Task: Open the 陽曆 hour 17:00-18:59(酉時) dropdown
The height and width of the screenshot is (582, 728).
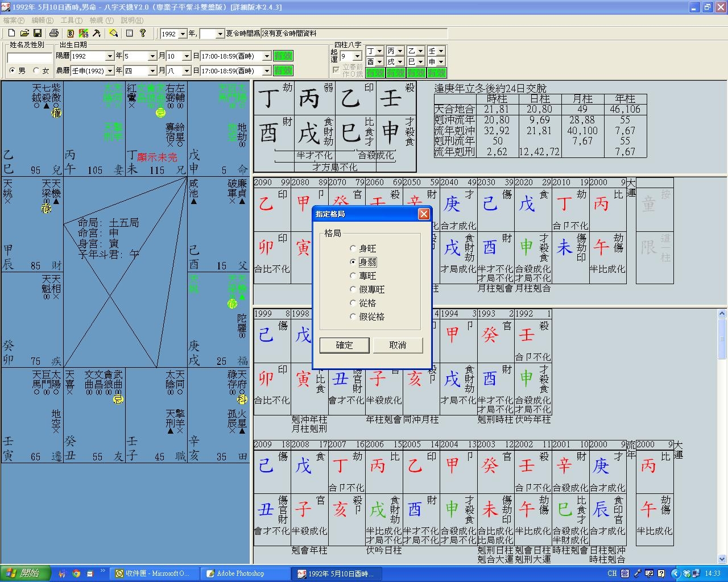Action: [x=266, y=56]
